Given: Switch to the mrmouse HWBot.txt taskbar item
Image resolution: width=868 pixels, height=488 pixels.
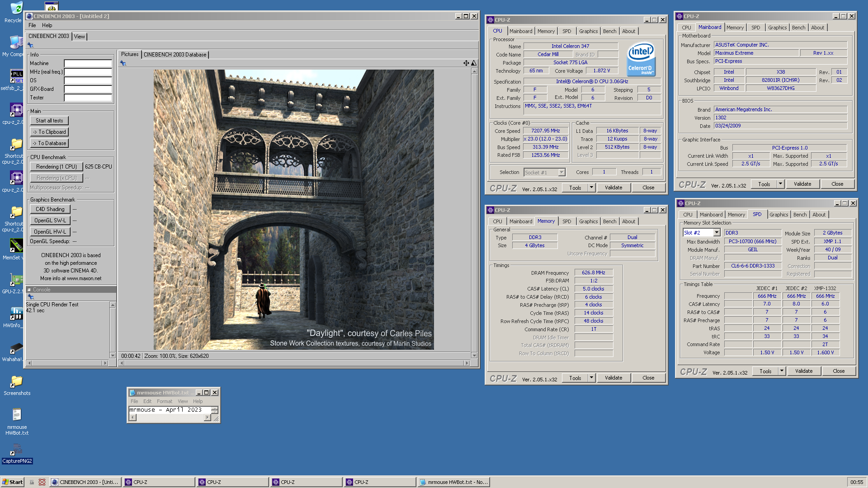Looking at the screenshot, I should click(x=453, y=482).
